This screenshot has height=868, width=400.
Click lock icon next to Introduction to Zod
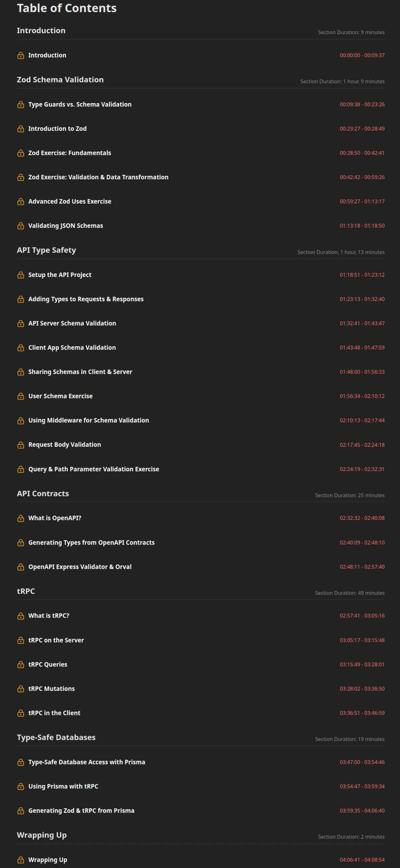click(21, 129)
